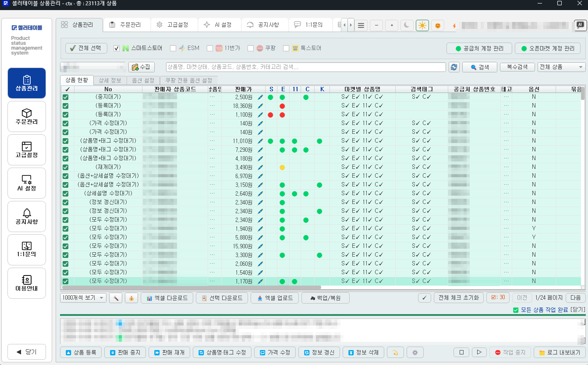Open 주문관리 from the left sidebar

click(27, 116)
